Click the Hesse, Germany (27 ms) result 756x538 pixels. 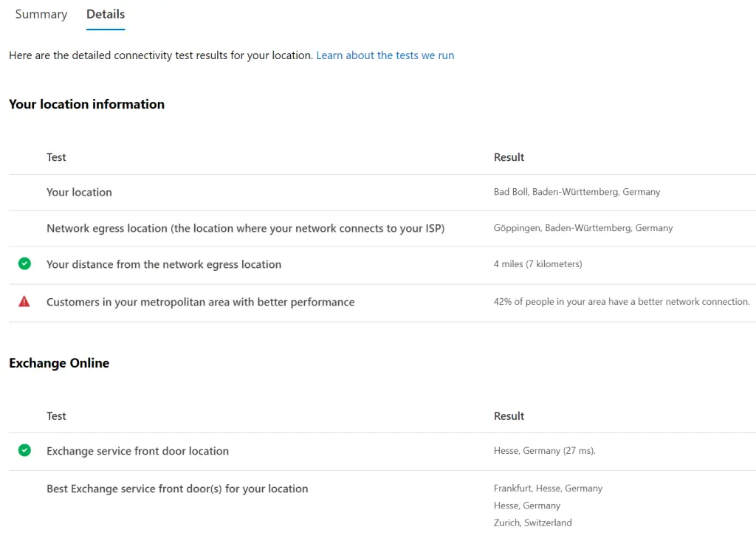pos(544,451)
